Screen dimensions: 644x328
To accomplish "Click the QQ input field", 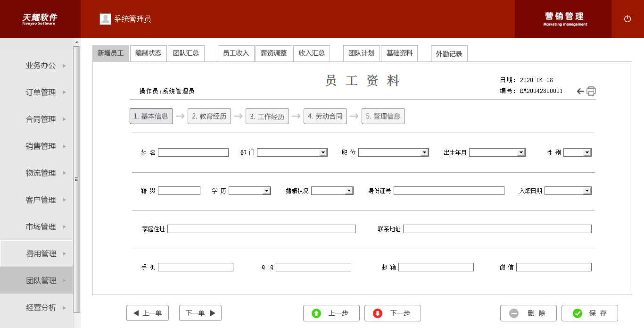I will coord(314,267).
